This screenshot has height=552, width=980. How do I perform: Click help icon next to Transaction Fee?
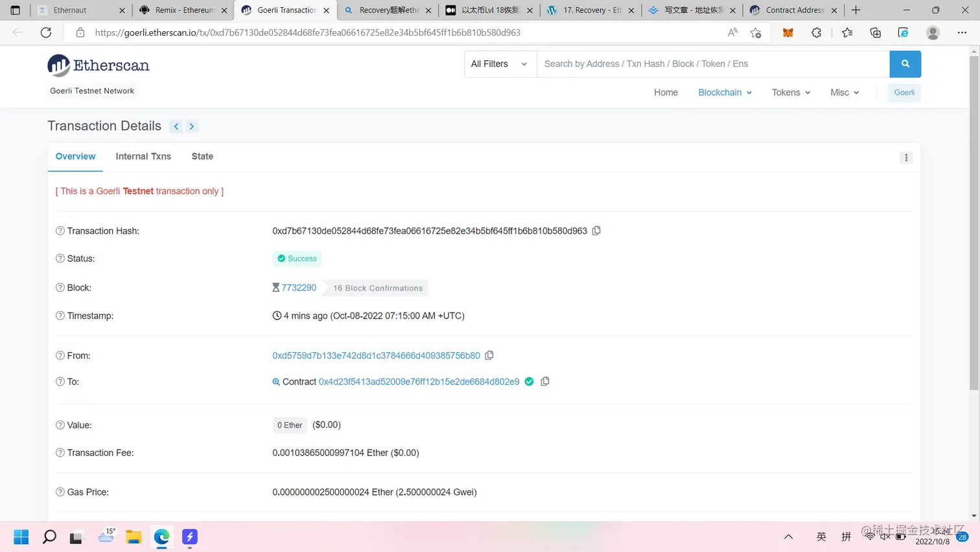(60, 453)
